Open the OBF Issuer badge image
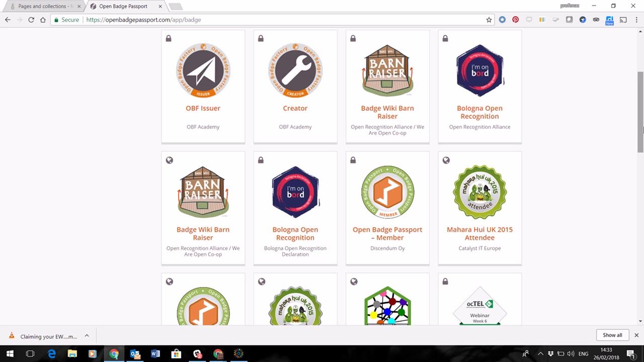This screenshot has width=644, height=362. 203,70
